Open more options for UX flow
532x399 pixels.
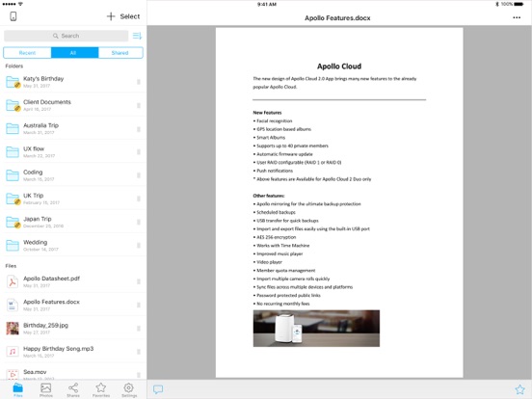tap(139, 152)
